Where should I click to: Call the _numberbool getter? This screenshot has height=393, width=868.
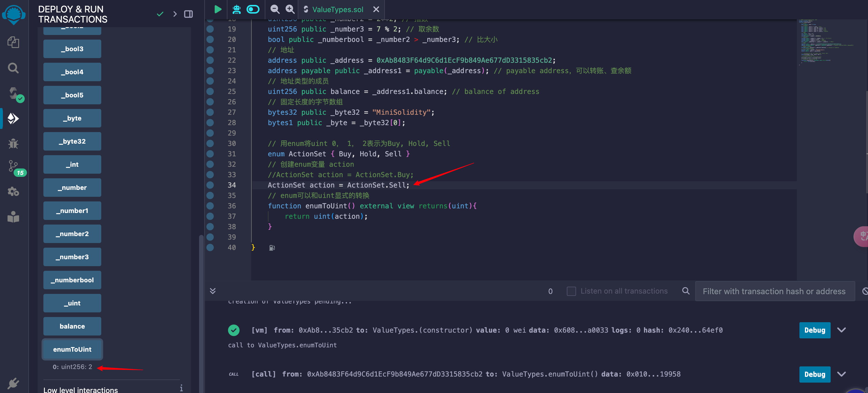coord(72,280)
